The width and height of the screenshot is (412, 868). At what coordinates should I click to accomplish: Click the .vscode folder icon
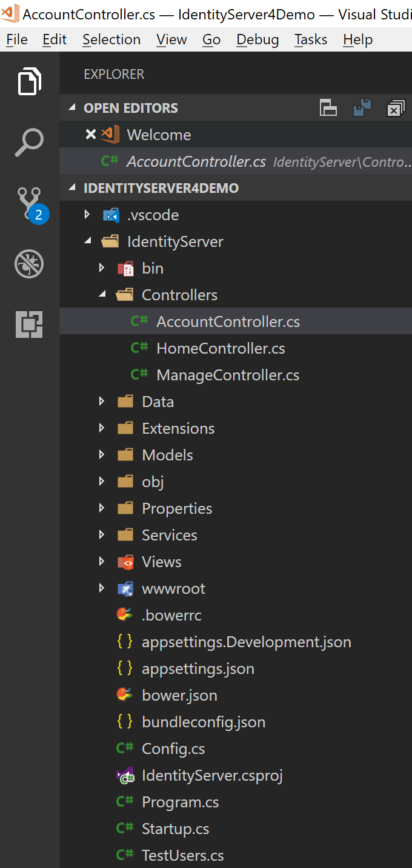(x=111, y=215)
